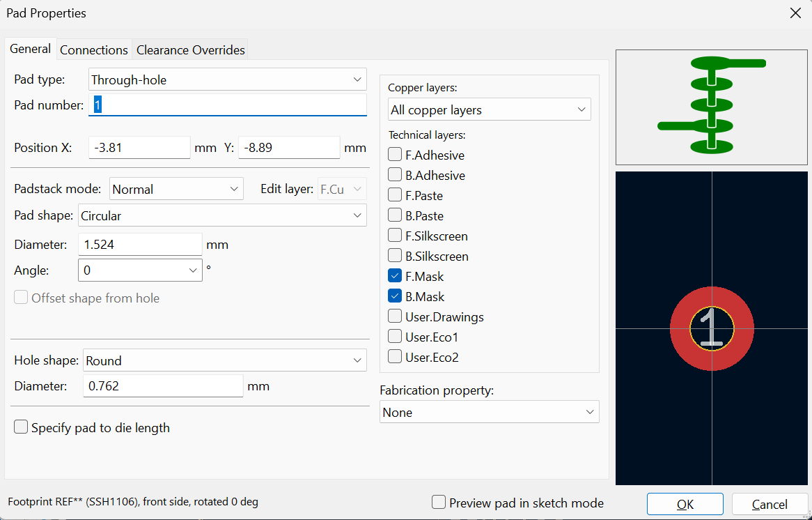
Task: Open the Connections tab
Action: [94, 49]
